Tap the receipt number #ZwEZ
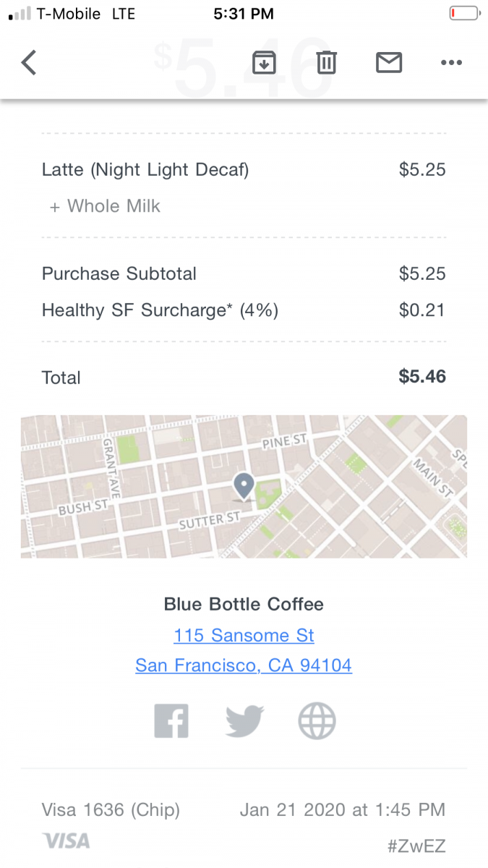The height and width of the screenshot is (868, 488). (416, 844)
